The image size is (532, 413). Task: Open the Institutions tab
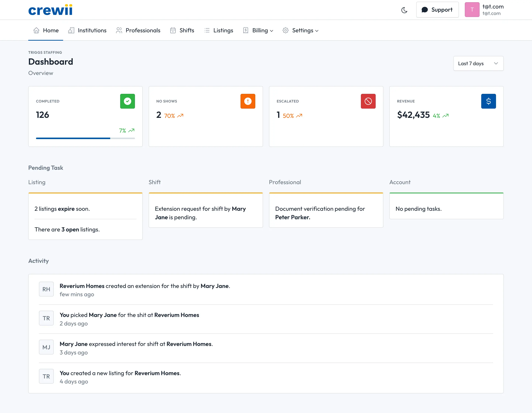click(x=87, y=30)
